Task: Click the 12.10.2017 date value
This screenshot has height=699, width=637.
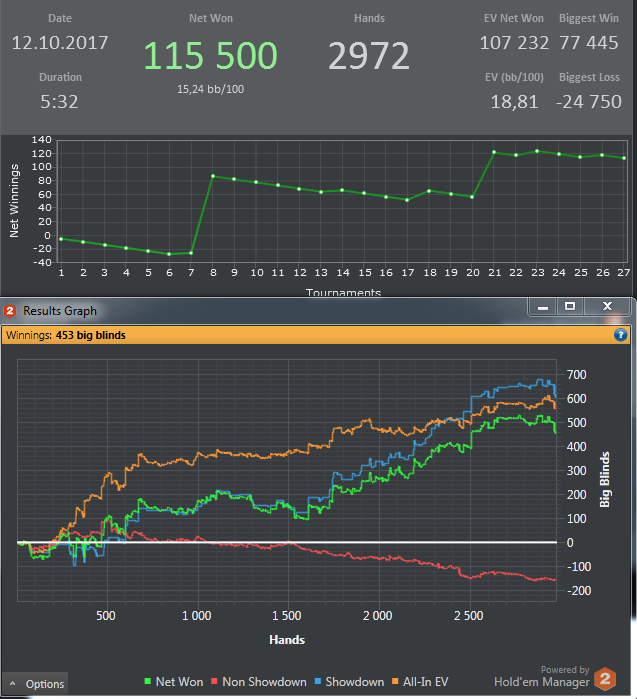Action: click(60, 43)
